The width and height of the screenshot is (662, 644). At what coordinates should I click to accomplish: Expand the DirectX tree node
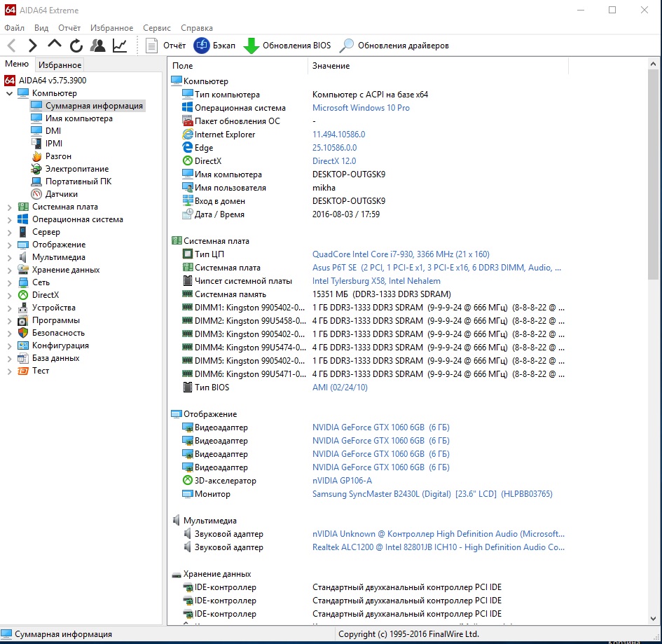tap(9, 296)
